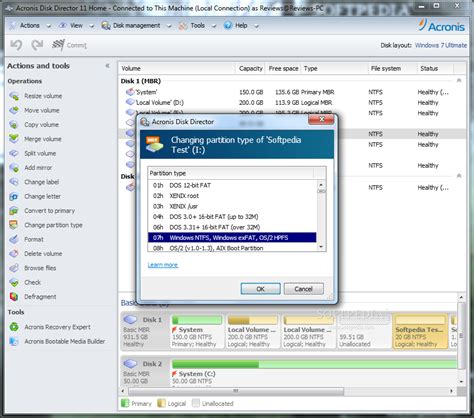Open Browse files icon
This screenshot has width=474, height=418.
coord(14,268)
